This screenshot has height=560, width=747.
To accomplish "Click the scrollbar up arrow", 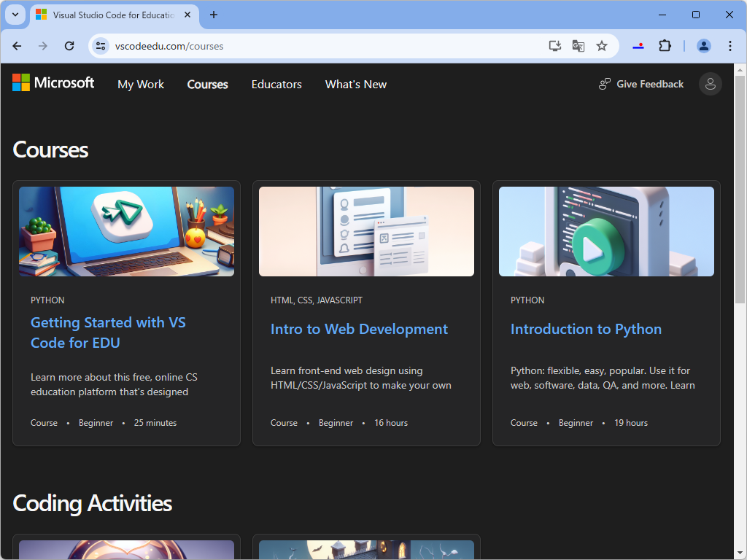I will point(740,69).
